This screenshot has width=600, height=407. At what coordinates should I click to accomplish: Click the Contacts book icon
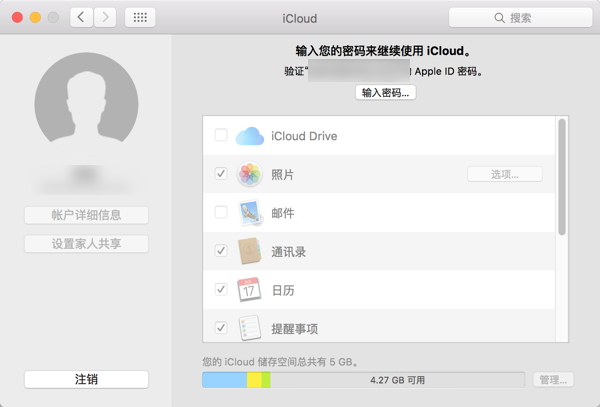click(x=249, y=251)
